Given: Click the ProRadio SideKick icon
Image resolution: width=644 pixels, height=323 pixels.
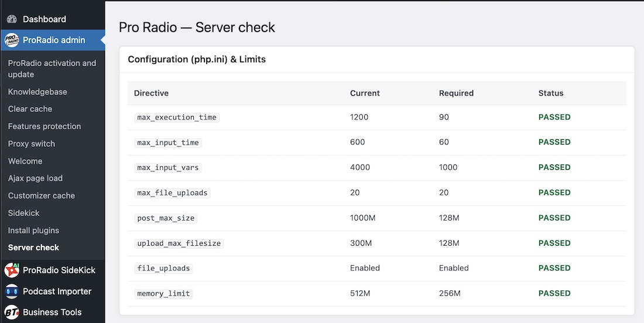Looking at the screenshot, I should coord(12,270).
